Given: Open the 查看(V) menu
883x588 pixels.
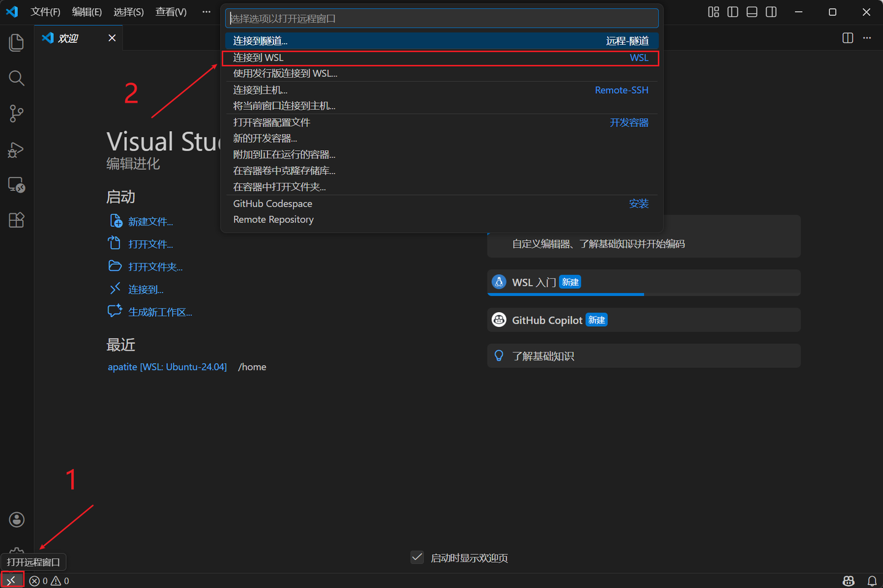Looking at the screenshot, I should [171, 12].
